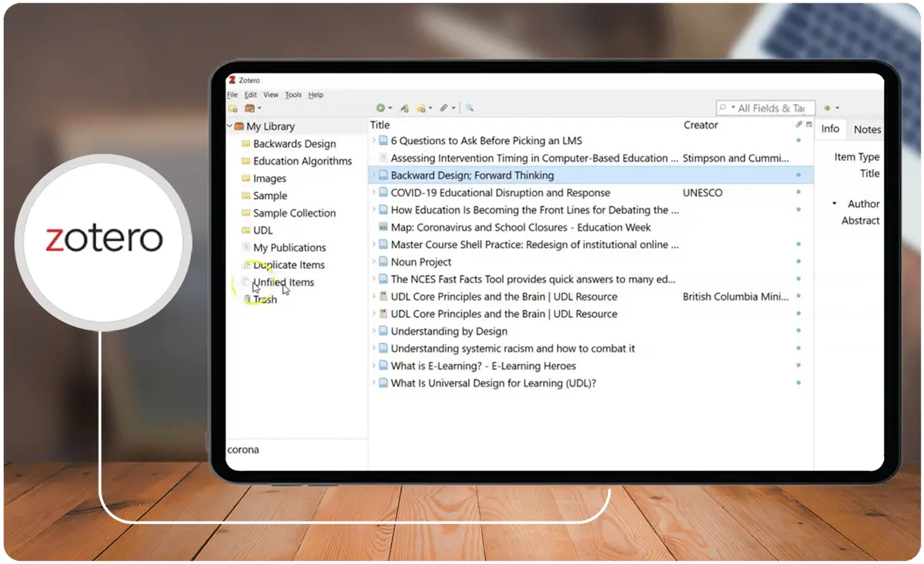This screenshot has width=924, height=564.
Task: Select the Unfiled Items entry
Action: pyautogui.click(x=283, y=282)
